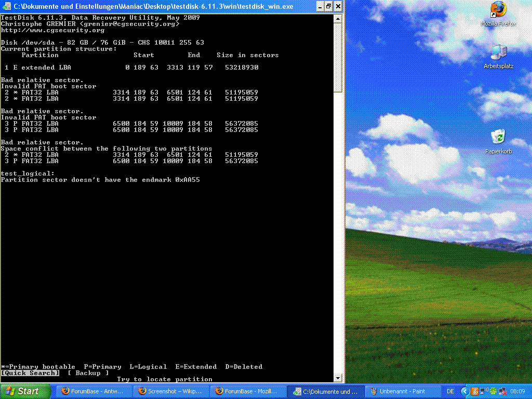Open console system menu icon in title bar
The width and height of the screenshot is (532, 399).
click(7, 6)
